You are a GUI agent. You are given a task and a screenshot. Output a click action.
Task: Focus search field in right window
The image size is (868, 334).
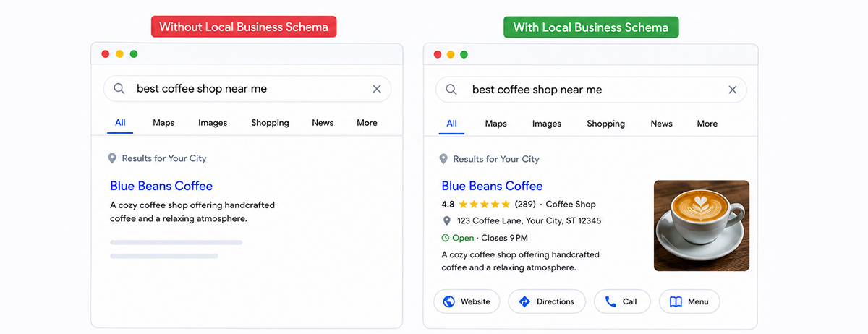point(591,90)
